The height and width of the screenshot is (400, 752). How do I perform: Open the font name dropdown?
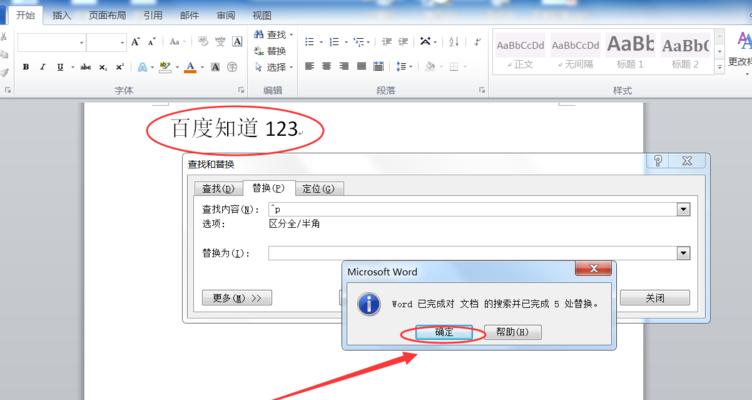(x=82, y=43)
